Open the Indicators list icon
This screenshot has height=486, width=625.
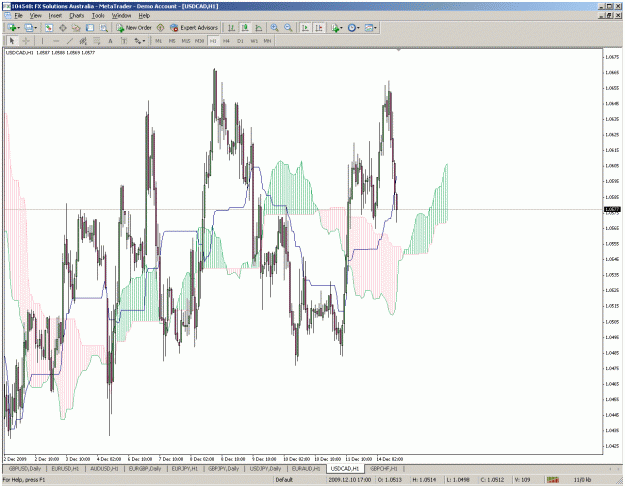click(x=335, y=28)
